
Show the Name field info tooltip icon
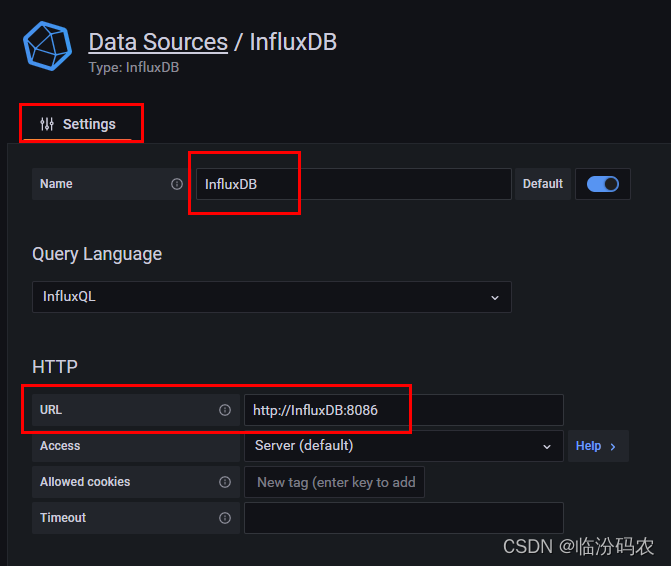[177, 184]
